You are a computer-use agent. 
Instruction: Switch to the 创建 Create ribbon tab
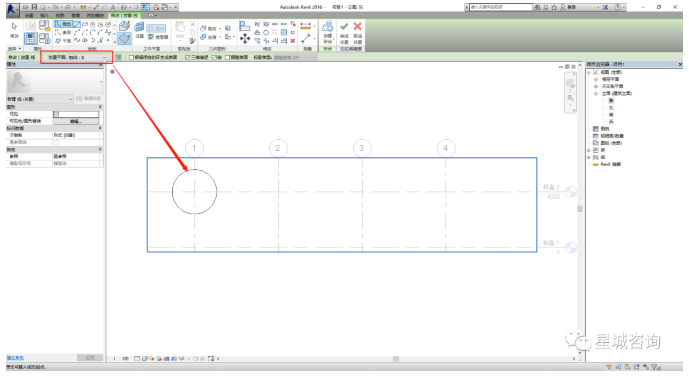pos(29,15)
